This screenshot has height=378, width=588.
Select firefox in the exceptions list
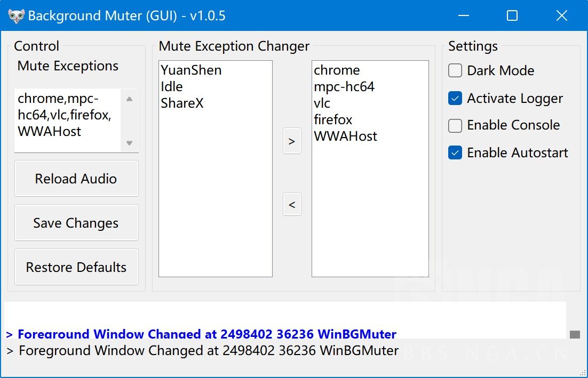pyautogui.click(x=333, y=120)
